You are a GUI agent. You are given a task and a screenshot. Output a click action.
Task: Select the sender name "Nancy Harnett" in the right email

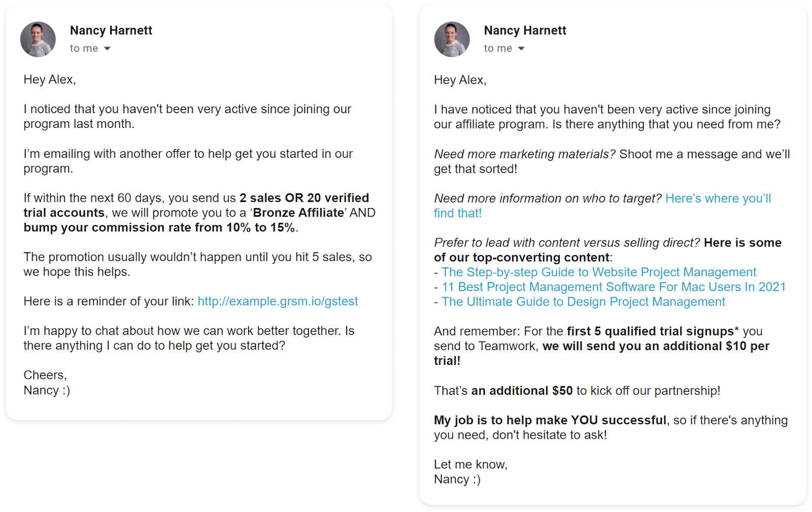tap(525, 30)
